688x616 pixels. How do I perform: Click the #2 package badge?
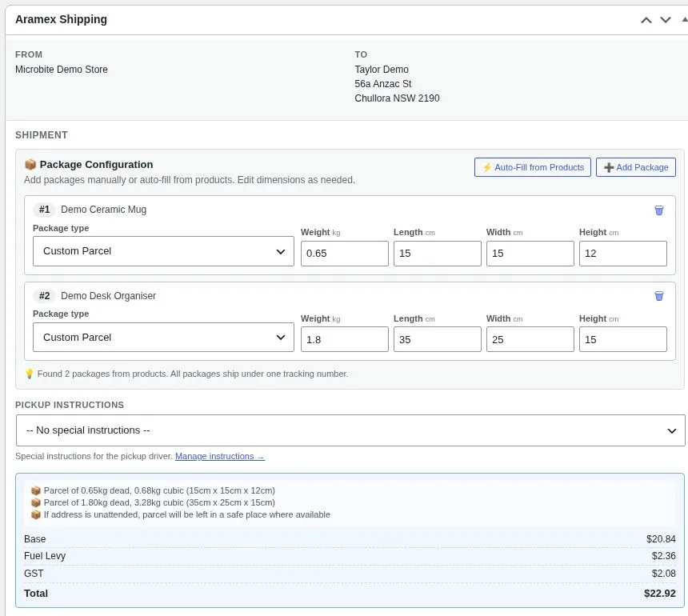click(44, 296)
